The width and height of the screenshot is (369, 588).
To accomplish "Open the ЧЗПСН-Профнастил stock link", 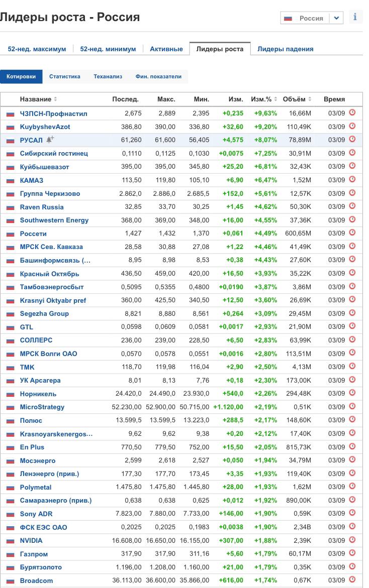I will [54, 113].
